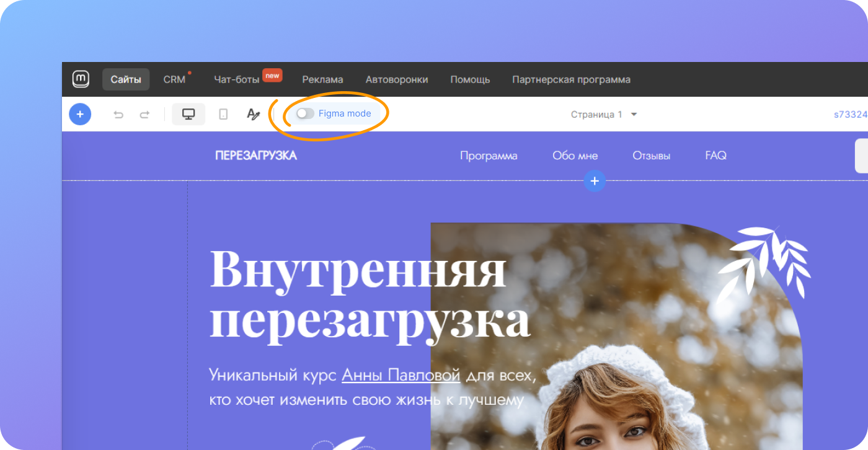Click the app logo icon in top bar
868x450 pixels.
coord(81,79)
